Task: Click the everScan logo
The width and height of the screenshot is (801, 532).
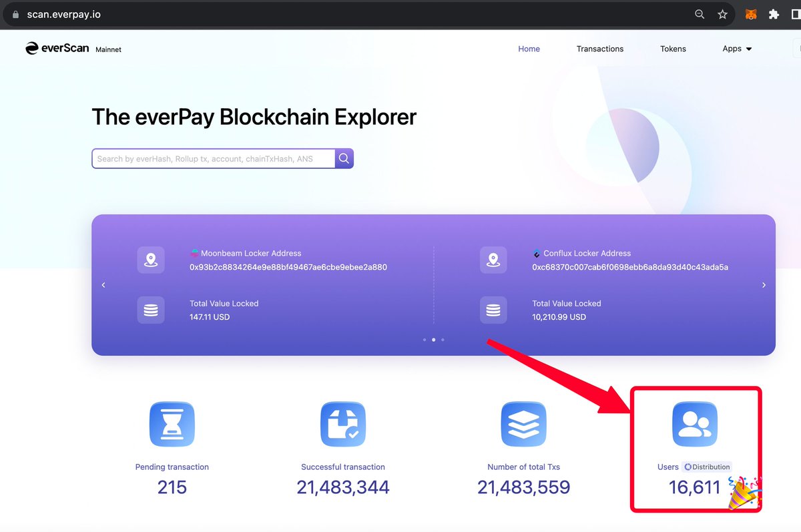Action: click(x=57, y=47)
